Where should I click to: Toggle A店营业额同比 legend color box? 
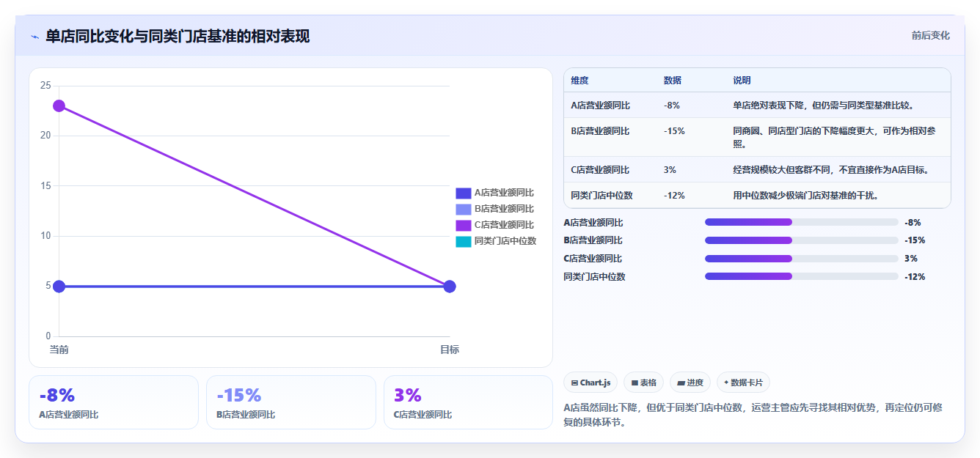pyautogui.click(x=463, y=193)
